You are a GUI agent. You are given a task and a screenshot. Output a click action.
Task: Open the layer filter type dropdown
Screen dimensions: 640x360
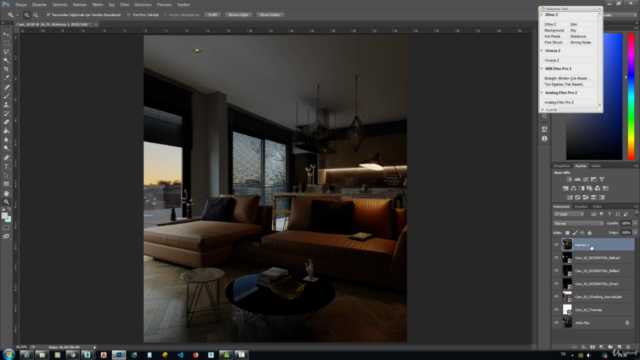pyautogui.click(x=569, y=214)
